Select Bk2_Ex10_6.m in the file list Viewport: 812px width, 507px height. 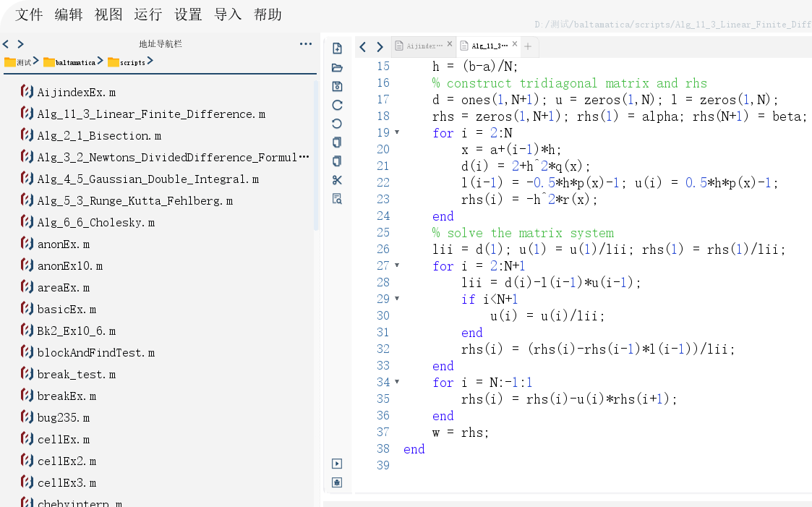tap(68, 331)
